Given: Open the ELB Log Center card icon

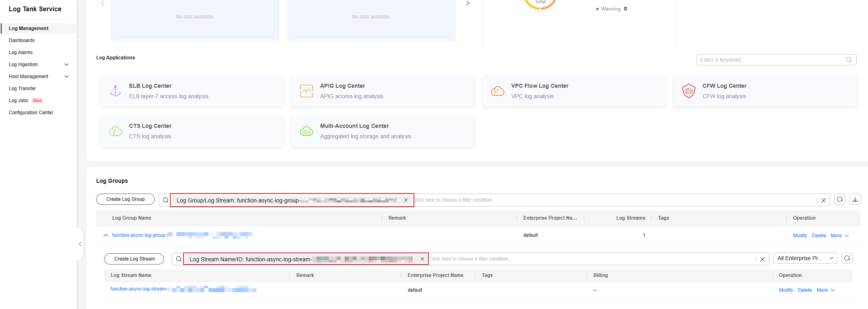Looking at the screenshot, I should pos(115,91).
